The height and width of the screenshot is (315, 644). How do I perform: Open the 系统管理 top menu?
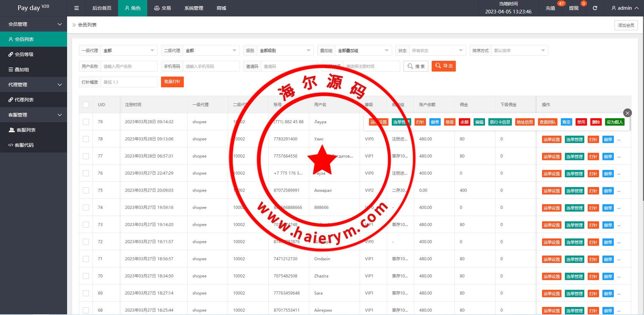(194, 8)
